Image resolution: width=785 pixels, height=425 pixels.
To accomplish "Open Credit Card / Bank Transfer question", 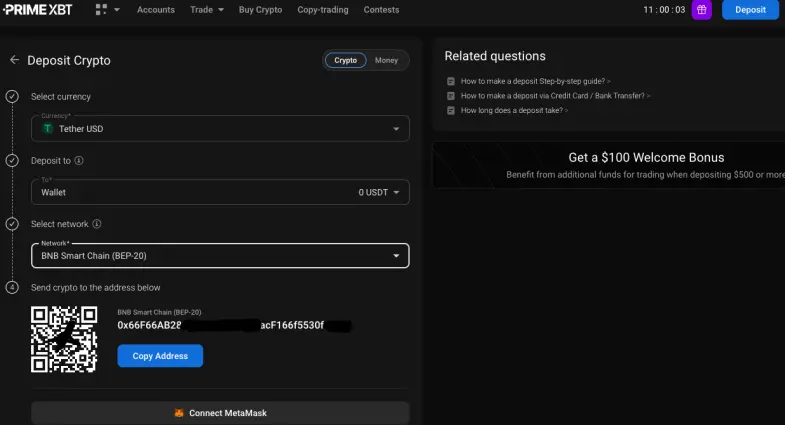I will click(555, 96).
